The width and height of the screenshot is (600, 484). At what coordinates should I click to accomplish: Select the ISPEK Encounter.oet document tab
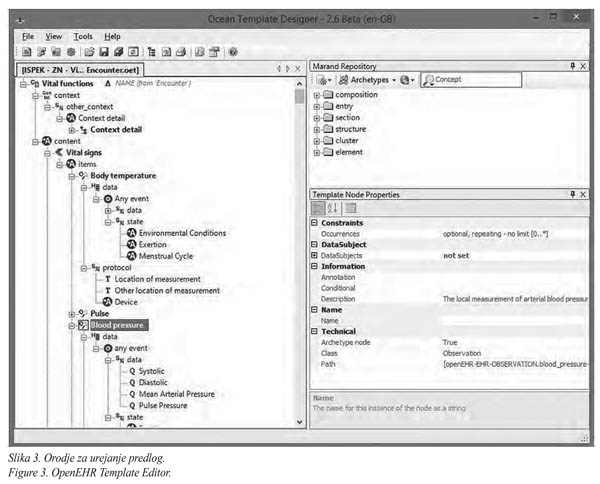tap(80, 70)
